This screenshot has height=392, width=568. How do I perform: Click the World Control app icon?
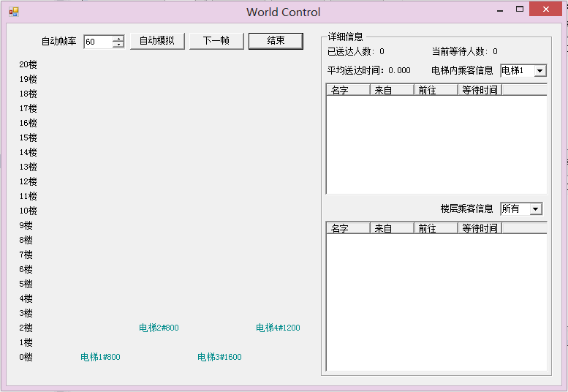point(14,12)
